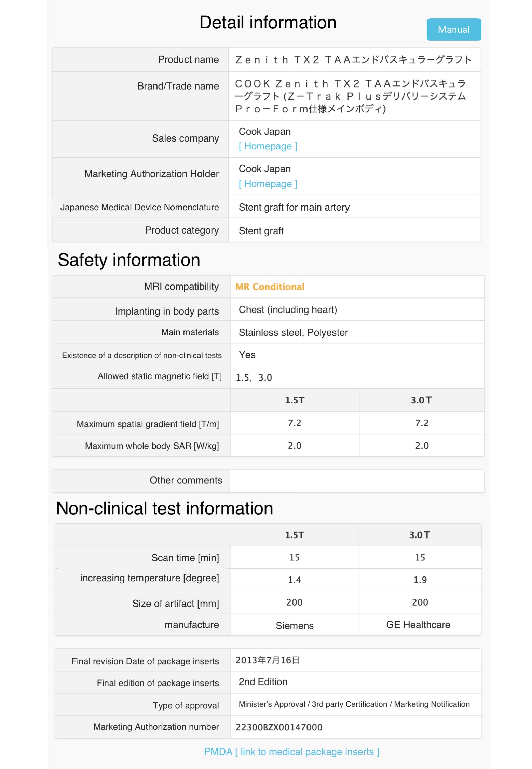Viewport: 532px width, 769px height.
Task: Click the Product name value text
Action: [353, 60]
